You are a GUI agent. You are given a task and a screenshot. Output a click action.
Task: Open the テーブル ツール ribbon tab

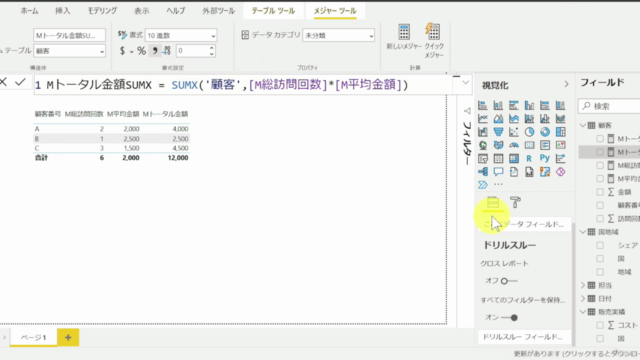[x=273, y=11]
